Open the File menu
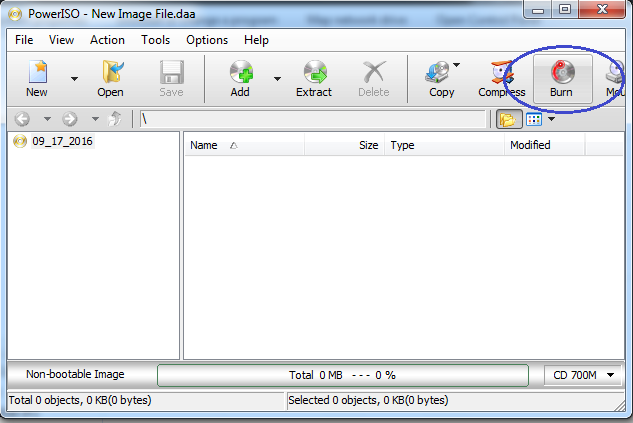The width and height of the screenshot is (633, 423). (x=24, y=40)
